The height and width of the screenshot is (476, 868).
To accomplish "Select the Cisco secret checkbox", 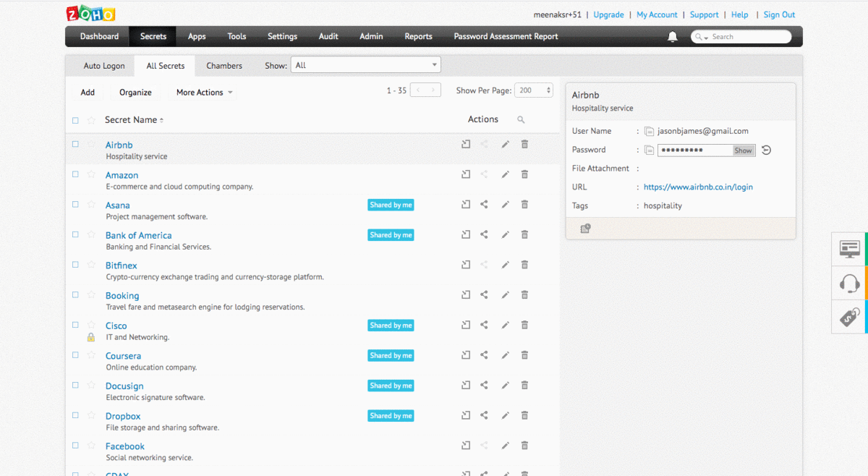I will pos(75,325).
